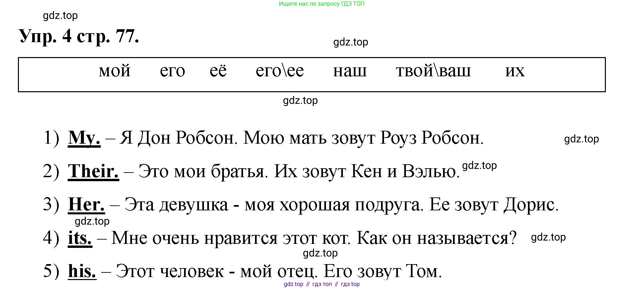Select the word "наш" in the box

(x=350, y=71)
